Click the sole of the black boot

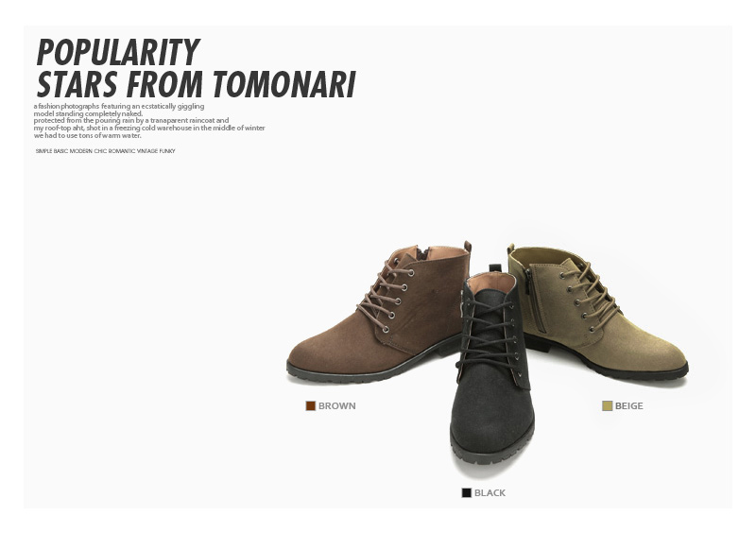(491, 449)
